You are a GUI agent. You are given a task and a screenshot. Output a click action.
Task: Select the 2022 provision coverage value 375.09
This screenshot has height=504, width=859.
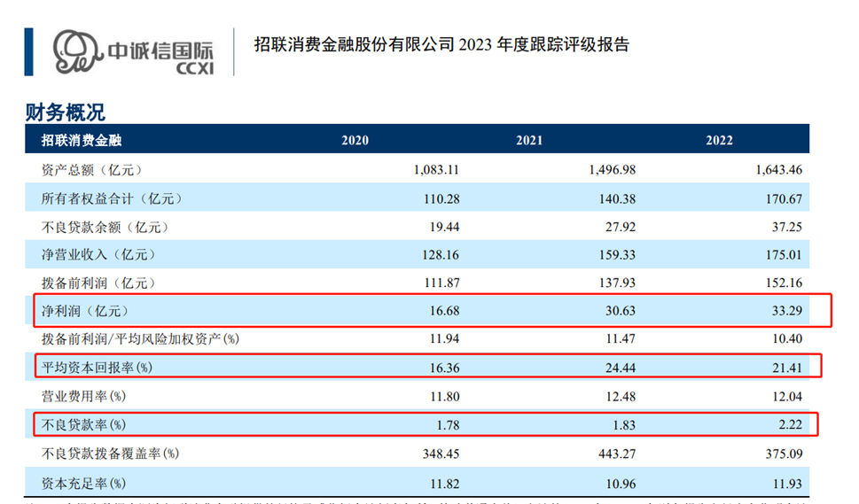point(782,454)
